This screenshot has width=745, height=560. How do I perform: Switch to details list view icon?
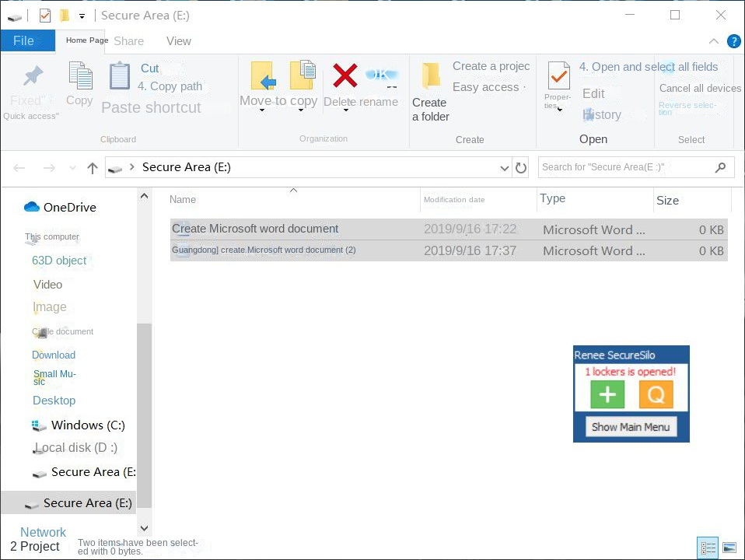[708, 548]
